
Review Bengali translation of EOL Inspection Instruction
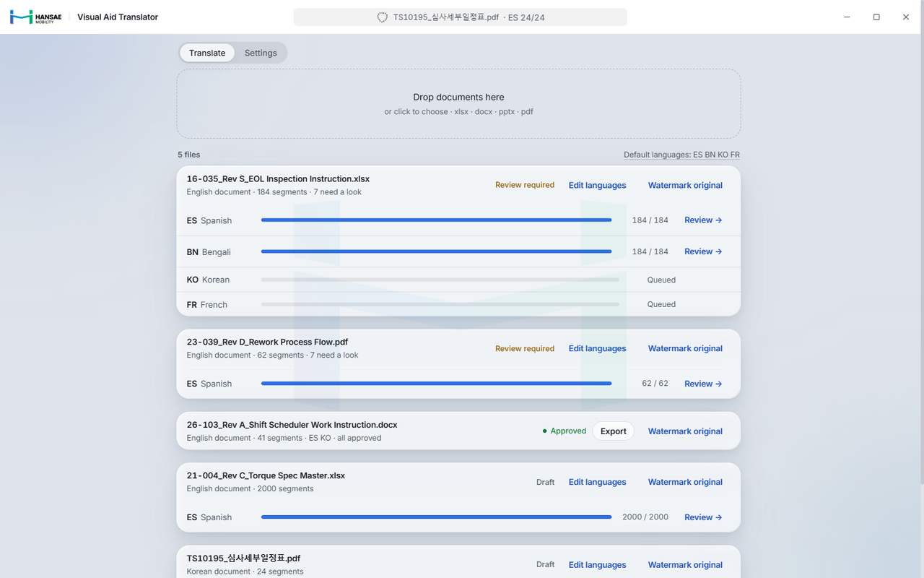(703, 251)
